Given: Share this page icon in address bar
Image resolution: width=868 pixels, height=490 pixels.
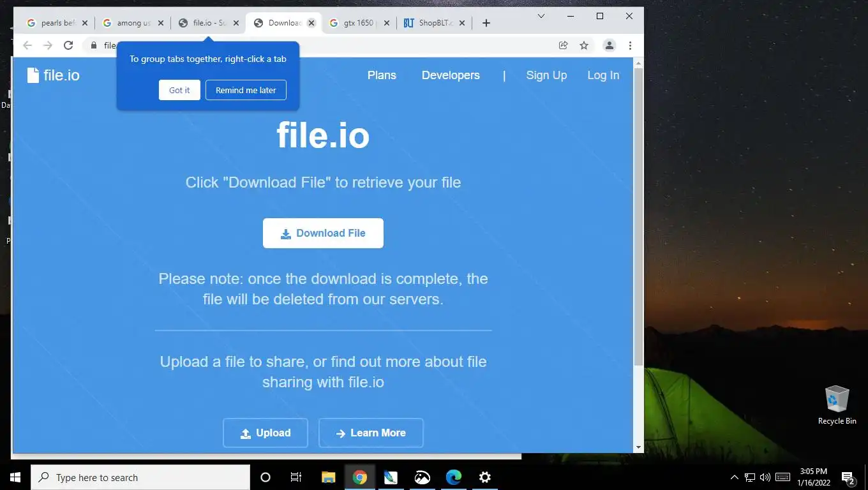Looking at the screenshot, I should (x=563, y=45).
